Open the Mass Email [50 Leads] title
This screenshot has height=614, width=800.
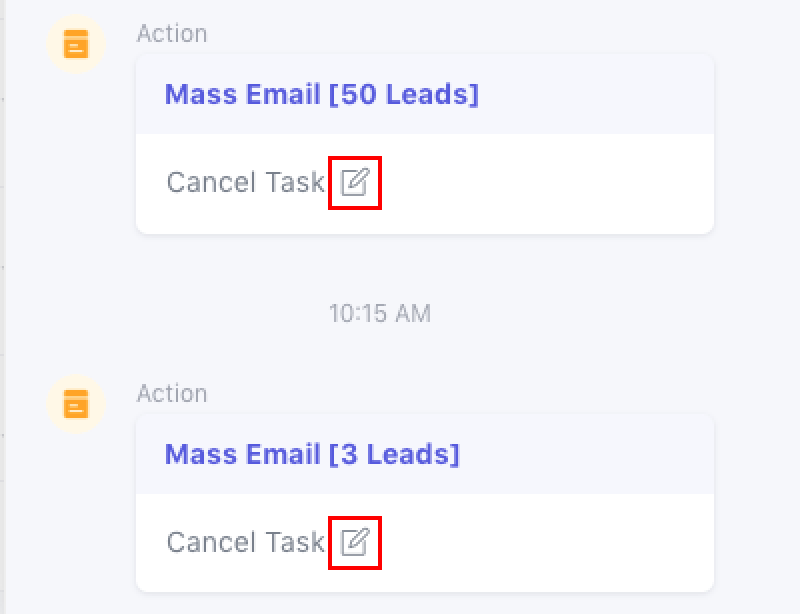point(321,95)
